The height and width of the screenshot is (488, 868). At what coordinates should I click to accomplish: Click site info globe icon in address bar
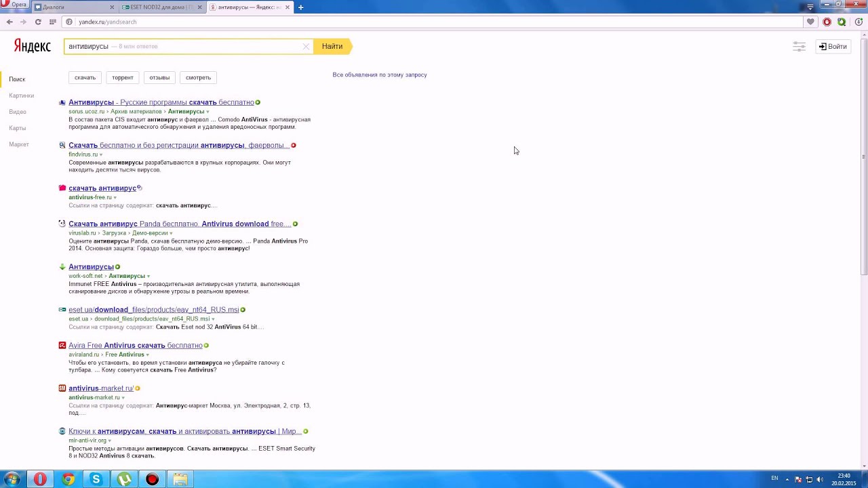click(x=69, y=22)
